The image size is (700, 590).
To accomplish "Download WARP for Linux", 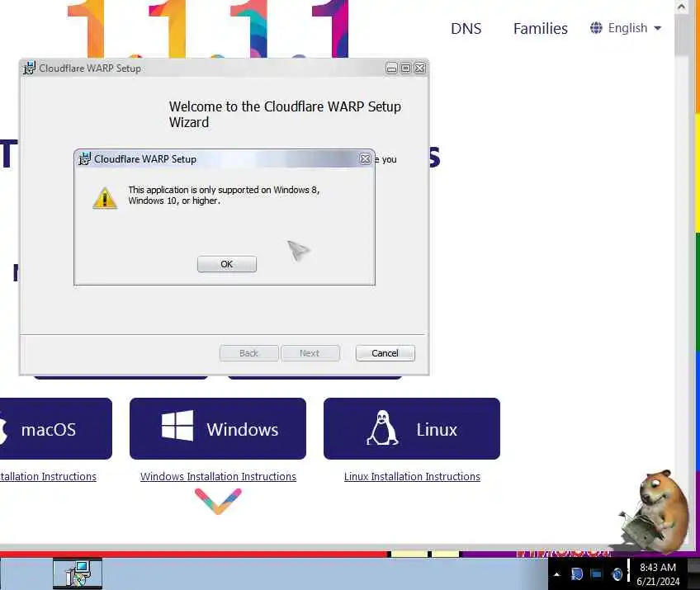I will pyautogui.click(x=412, y=428).
